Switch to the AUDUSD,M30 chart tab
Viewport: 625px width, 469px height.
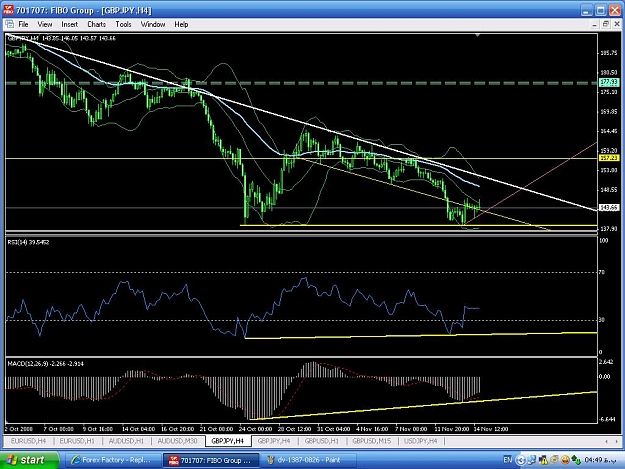(x=177, y=441)
